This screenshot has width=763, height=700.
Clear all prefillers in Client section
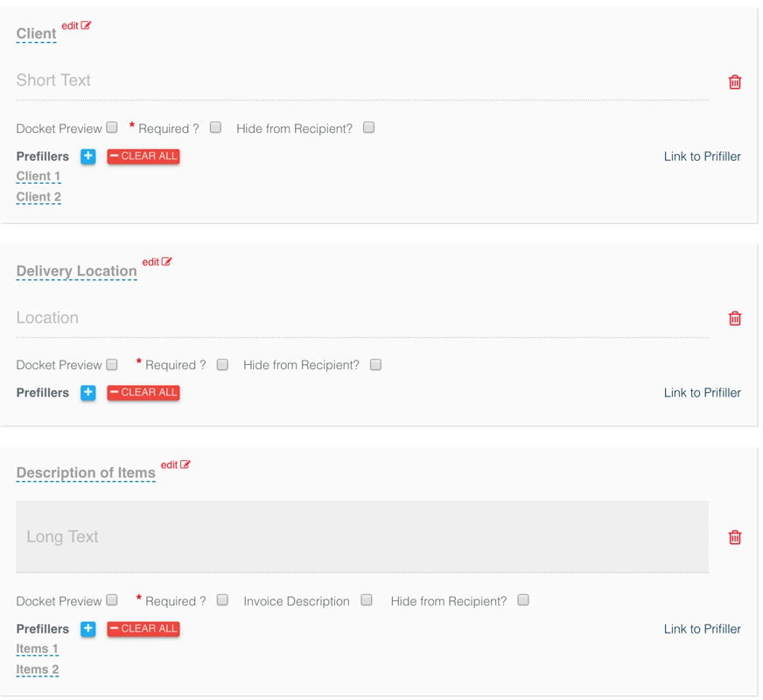click(143, 157)
